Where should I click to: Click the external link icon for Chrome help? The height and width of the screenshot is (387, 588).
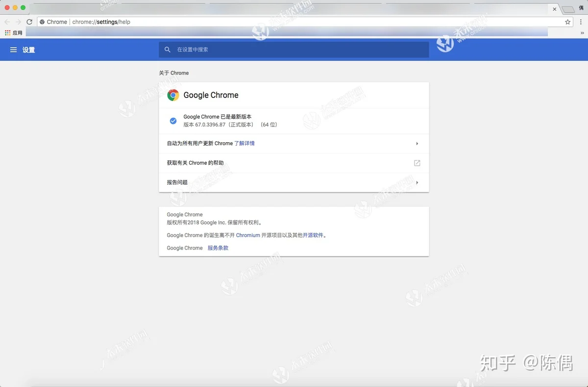(x=417, y=163)
